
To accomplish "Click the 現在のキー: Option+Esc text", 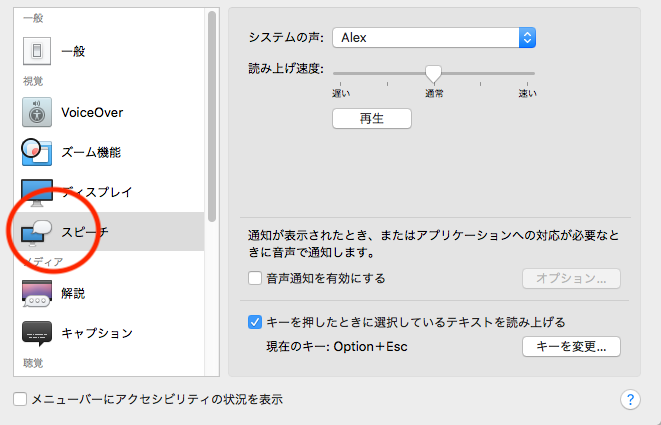I will click(x=337, y=347).
